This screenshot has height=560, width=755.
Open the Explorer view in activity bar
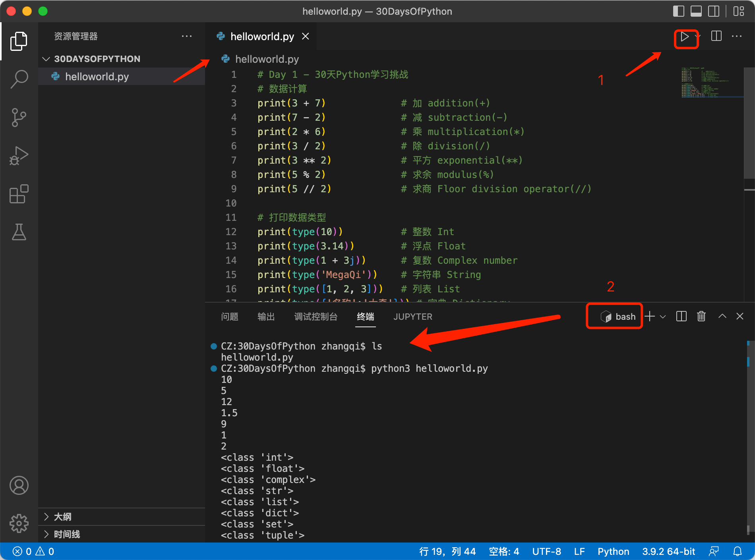(x=19, y=41)
